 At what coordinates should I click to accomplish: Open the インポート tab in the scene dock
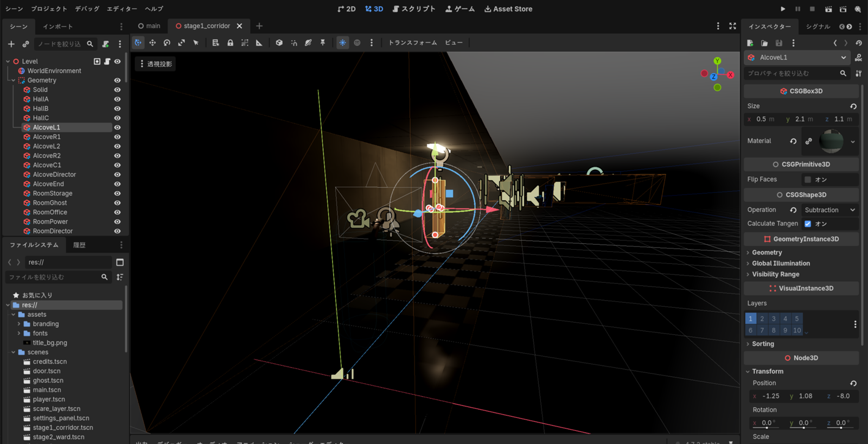click(x=58, y=27)
